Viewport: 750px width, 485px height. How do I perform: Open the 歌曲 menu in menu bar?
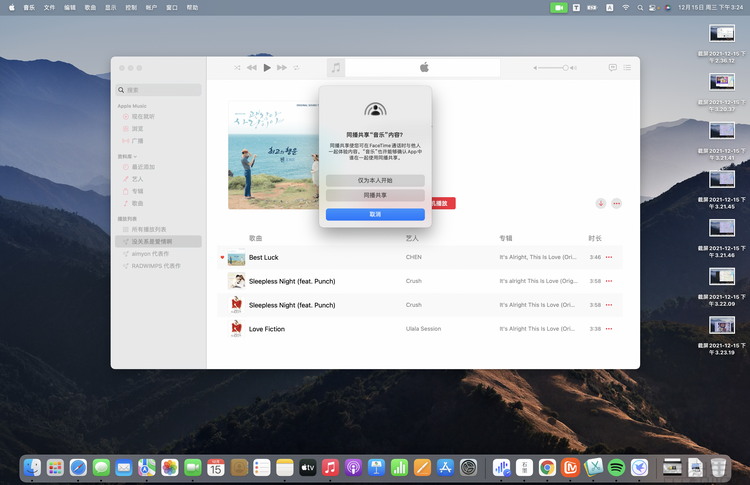(x=90, y=8)
